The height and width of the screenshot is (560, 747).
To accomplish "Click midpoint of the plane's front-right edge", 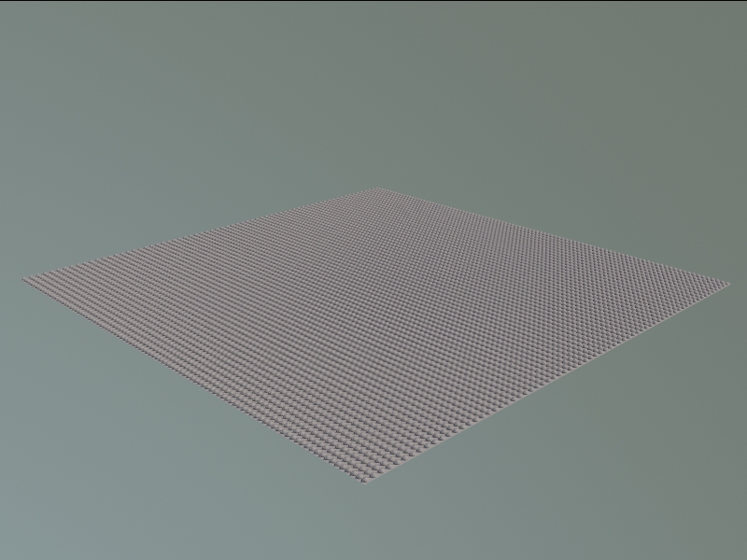I will (x=547, y=383).
